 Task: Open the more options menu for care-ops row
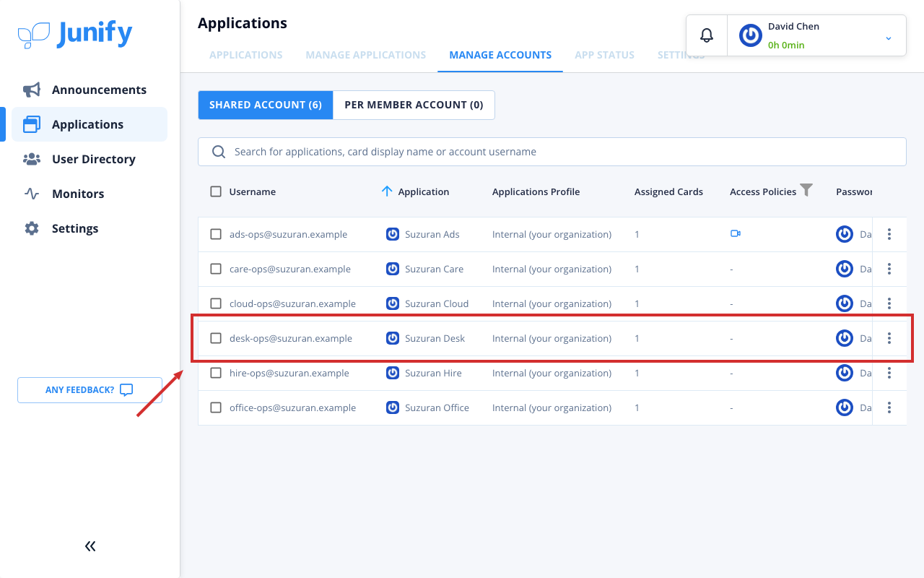click(x=889, y=269)
